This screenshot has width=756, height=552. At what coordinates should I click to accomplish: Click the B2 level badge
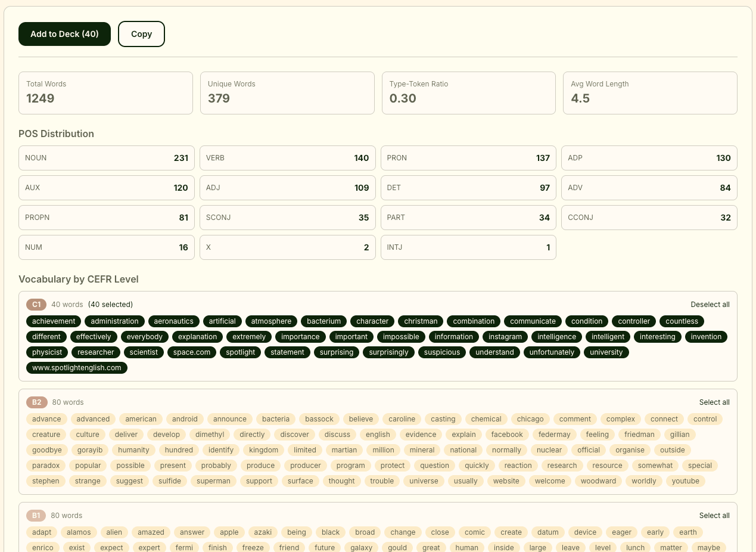coord(37,402)
